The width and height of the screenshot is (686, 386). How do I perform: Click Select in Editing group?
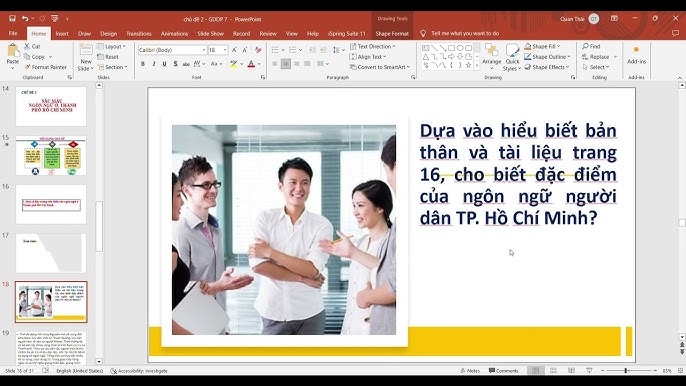[x=596, y=67]
